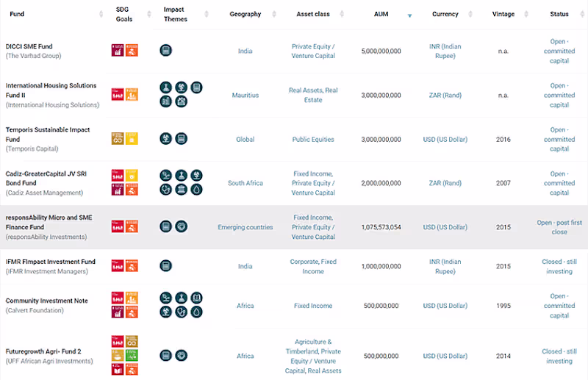Toggle the AUM column sort arrow
This screenshot has height=380, width=588.
[x=409, y=15]
